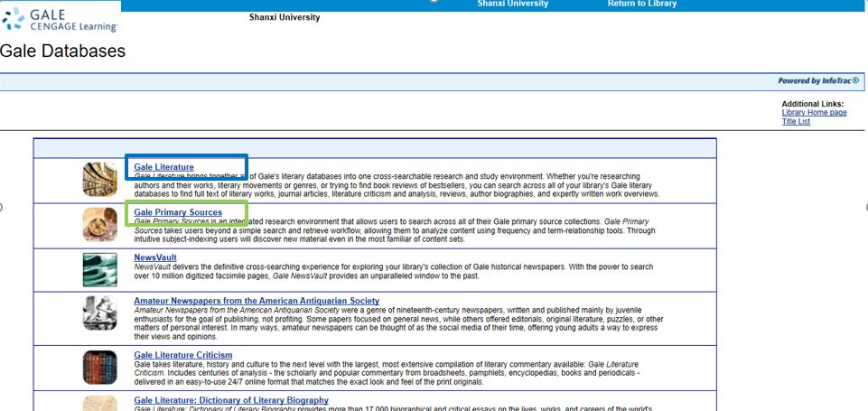The height and width of the screenshot is (411, 868).
Task: Click the Gale Literature Criticism books icon
Action: [x=99, y=368]
